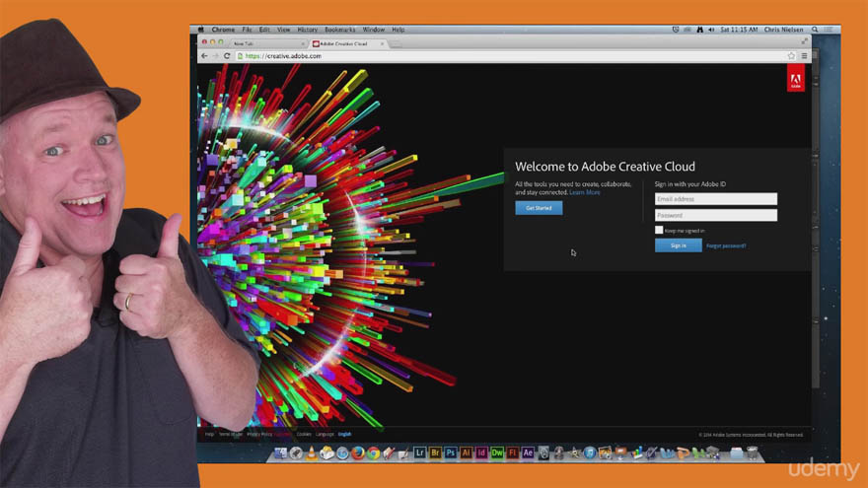
Task: Open the View menu
Action: [283, 30]
